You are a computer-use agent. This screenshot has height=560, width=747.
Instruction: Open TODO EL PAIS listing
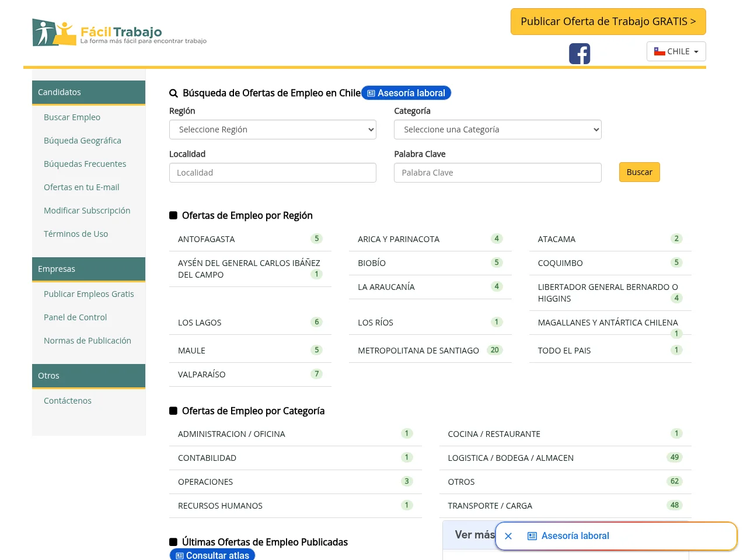610,351
